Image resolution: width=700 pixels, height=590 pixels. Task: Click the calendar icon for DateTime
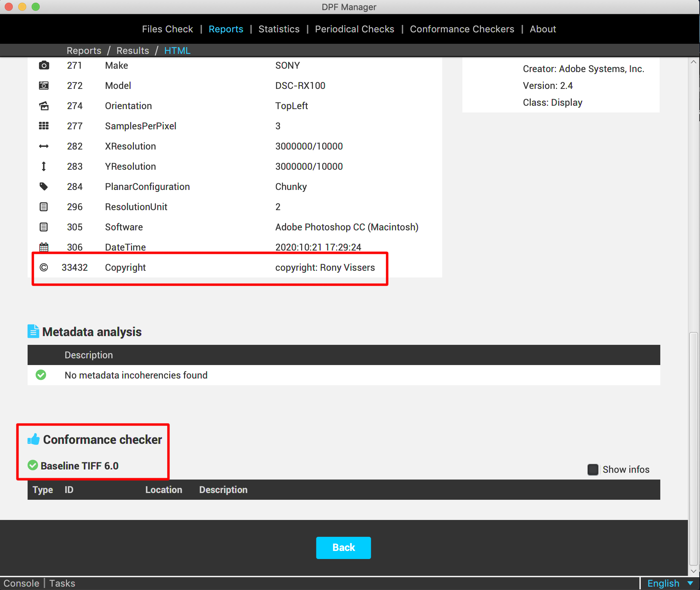(x=44, y=247)
